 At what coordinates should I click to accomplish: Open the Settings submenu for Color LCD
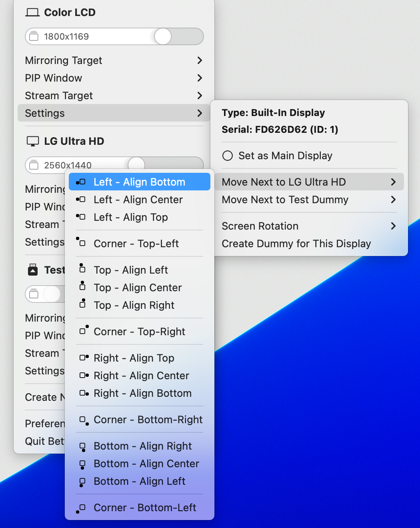click(x=45, y=113)
